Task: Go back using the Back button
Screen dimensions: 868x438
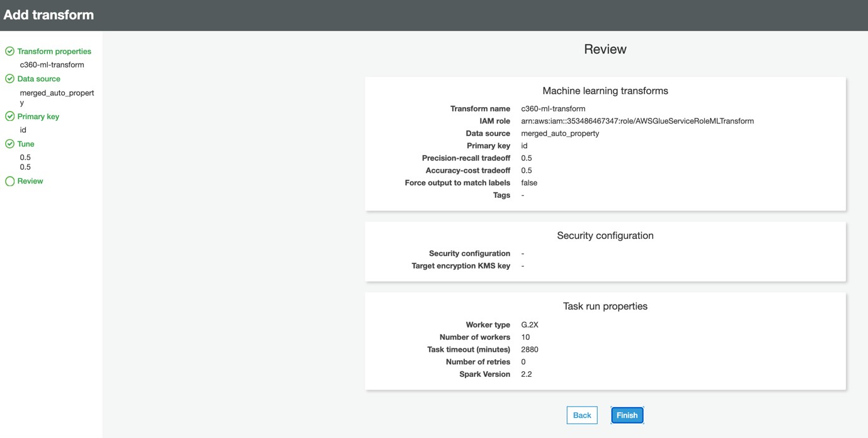Action: coord(581,415)
